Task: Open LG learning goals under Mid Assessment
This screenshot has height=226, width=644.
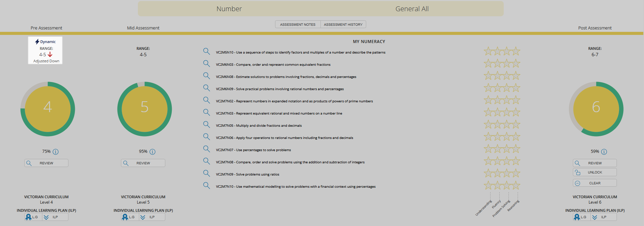Action: point(130,217)
